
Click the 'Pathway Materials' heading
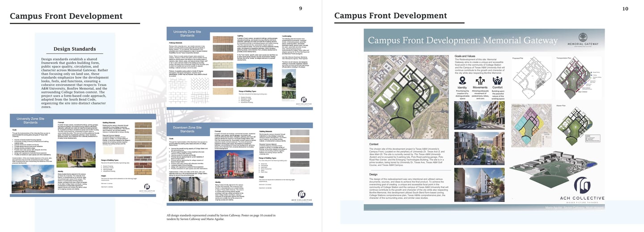click(x=177, y=43)
